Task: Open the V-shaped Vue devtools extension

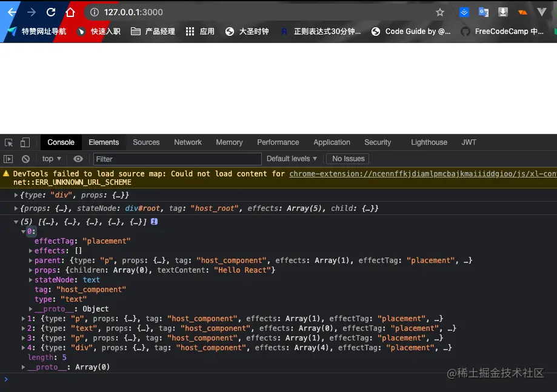Action: [542, 13]
